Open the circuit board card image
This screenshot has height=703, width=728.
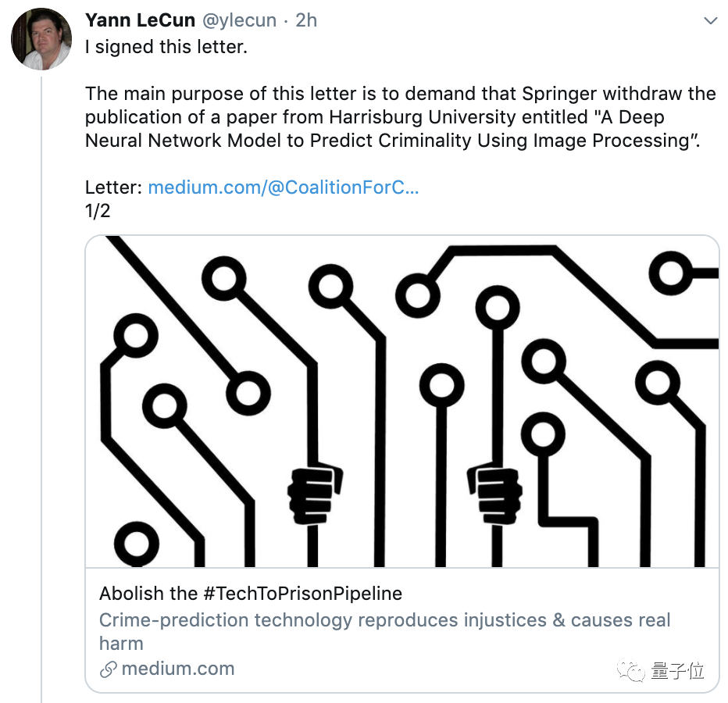(x=401, y=401)
